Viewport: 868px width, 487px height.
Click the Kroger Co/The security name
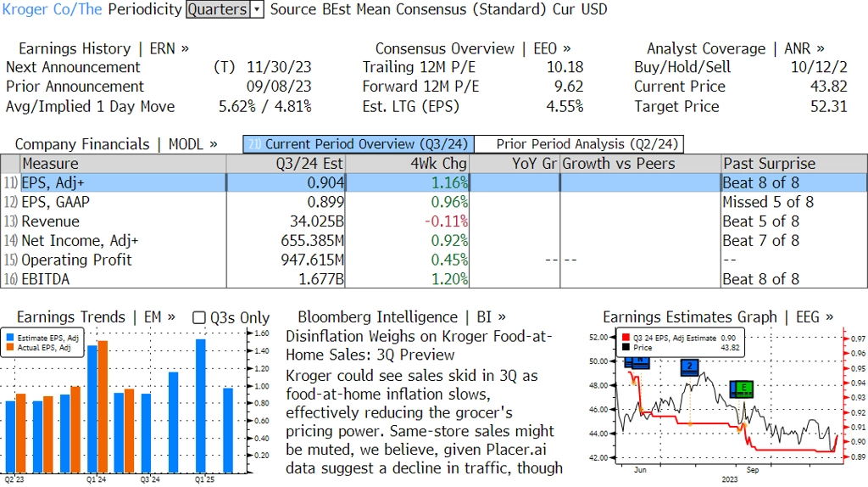(53, 9)
